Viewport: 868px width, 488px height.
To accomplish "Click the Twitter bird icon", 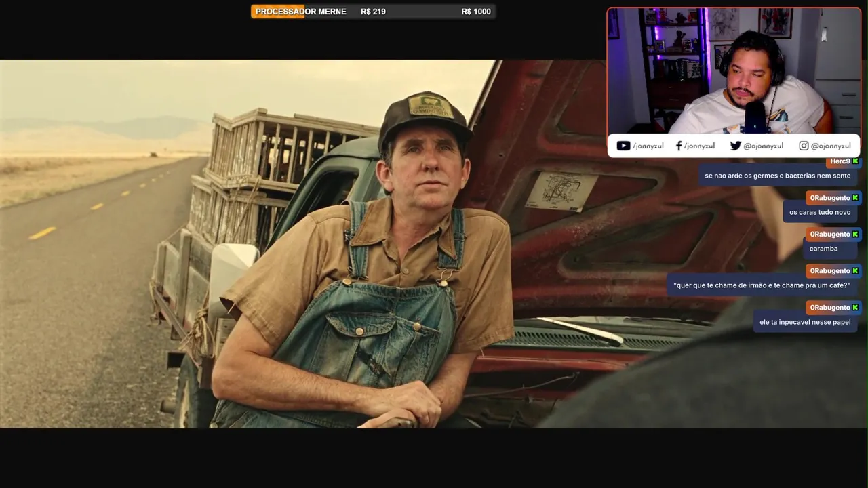I will [x=735, y=146].
